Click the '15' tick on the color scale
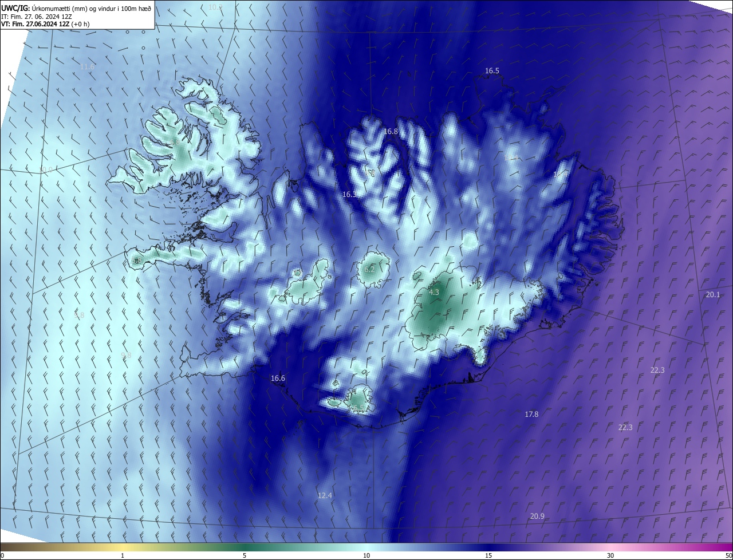 [x=488, y=555]
